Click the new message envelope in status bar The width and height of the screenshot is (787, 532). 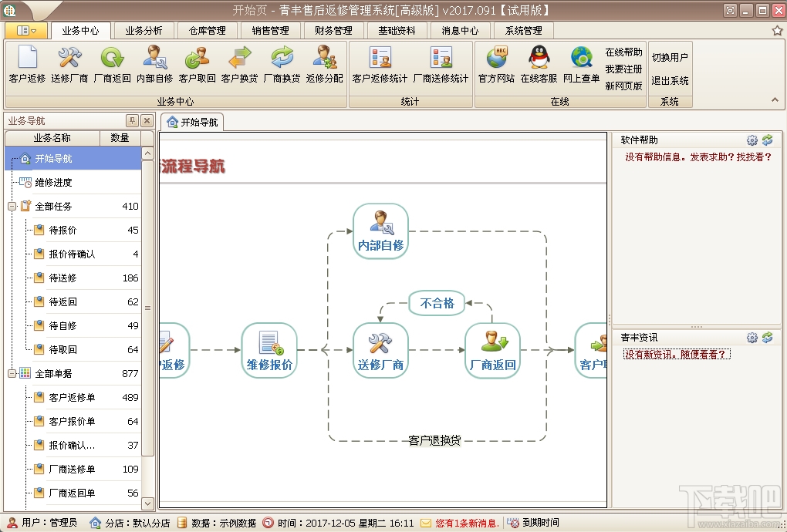426,523
